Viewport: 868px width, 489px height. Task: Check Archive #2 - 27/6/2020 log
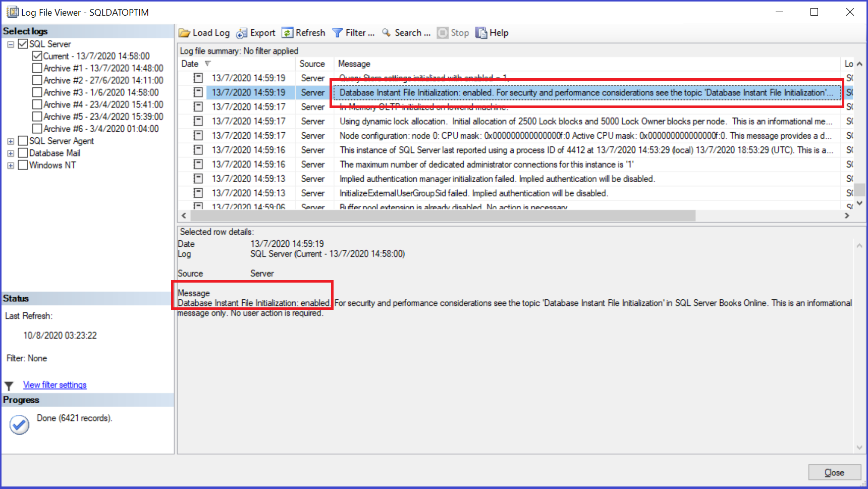point(36,80)
